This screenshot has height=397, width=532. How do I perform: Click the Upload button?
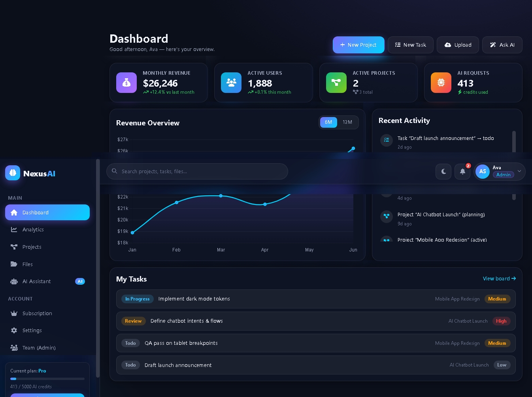(458, 45)
